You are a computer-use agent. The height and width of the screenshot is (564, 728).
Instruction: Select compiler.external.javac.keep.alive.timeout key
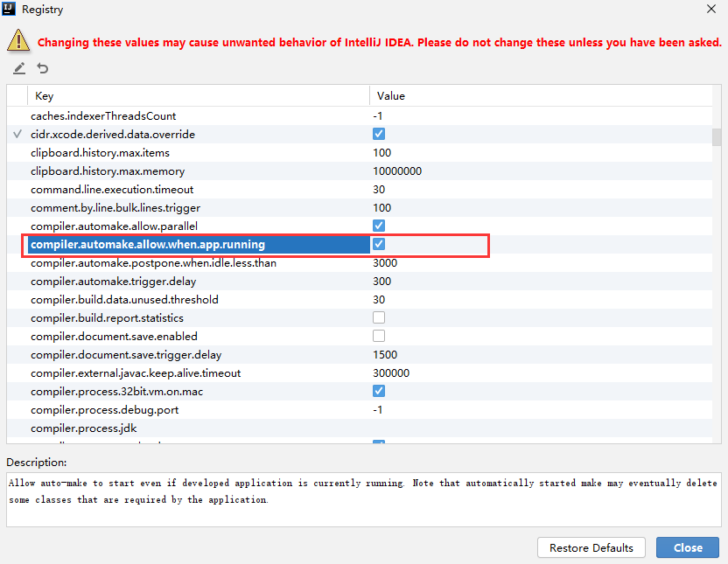coord(136,373)
